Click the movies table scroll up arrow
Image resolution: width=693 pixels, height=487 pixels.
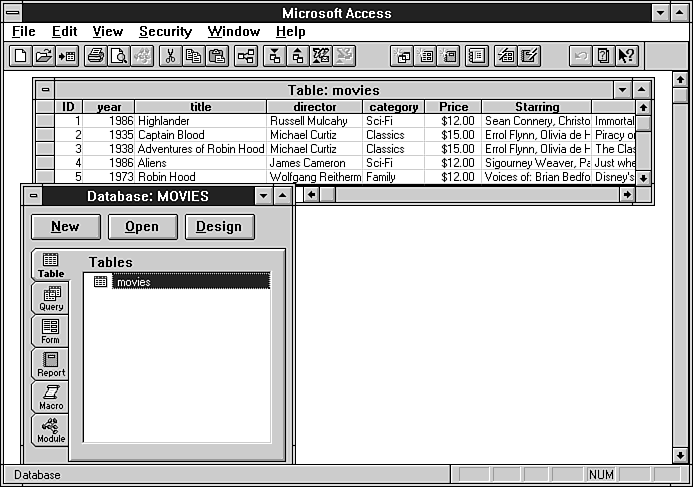643,107
